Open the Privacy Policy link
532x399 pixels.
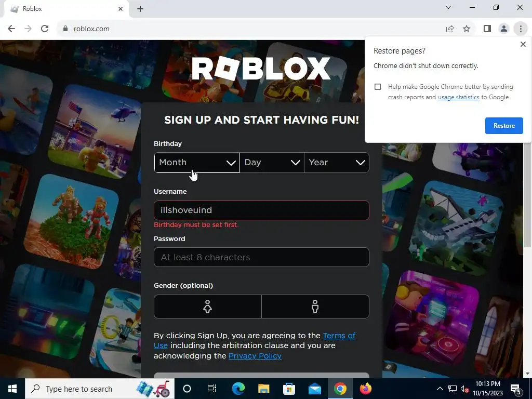click(x=255, y=356)
